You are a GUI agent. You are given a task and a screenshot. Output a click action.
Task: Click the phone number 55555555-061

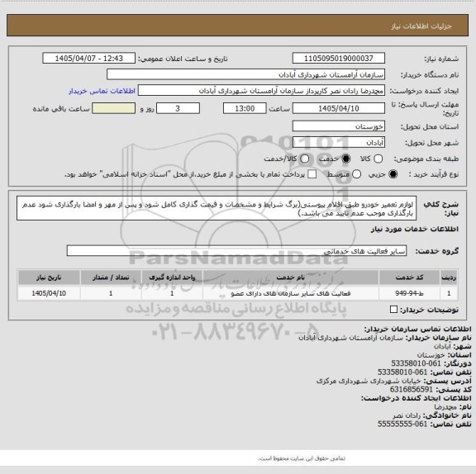(402, 424)
